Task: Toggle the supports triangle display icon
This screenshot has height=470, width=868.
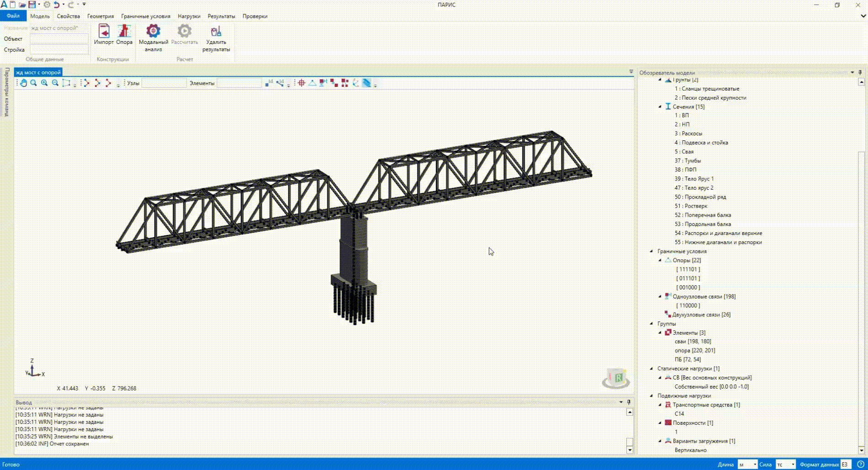Action: coord(312,83)
